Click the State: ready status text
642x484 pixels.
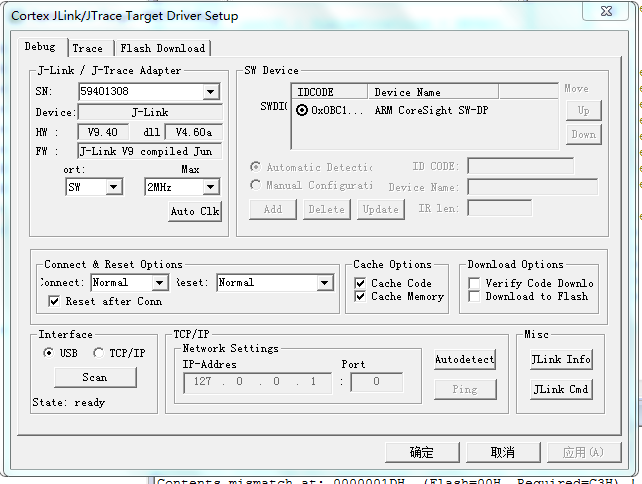click(69, 403)
